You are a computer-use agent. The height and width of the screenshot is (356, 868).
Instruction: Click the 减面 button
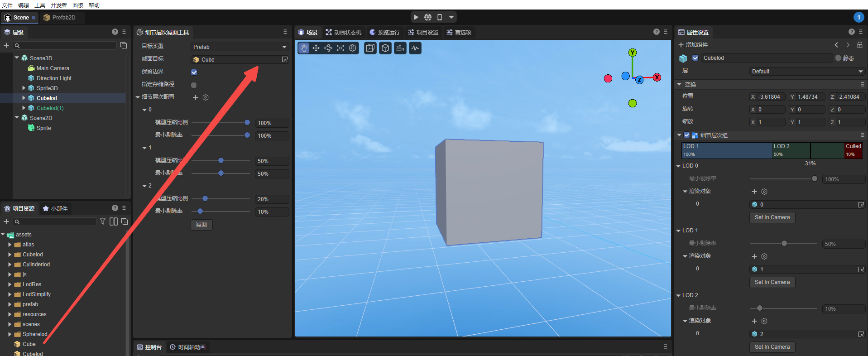201,225
